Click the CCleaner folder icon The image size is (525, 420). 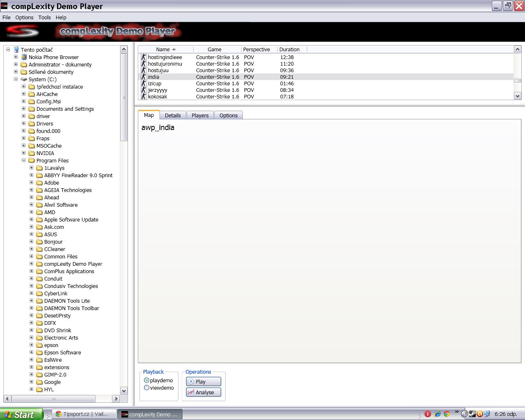click(39, 249)
